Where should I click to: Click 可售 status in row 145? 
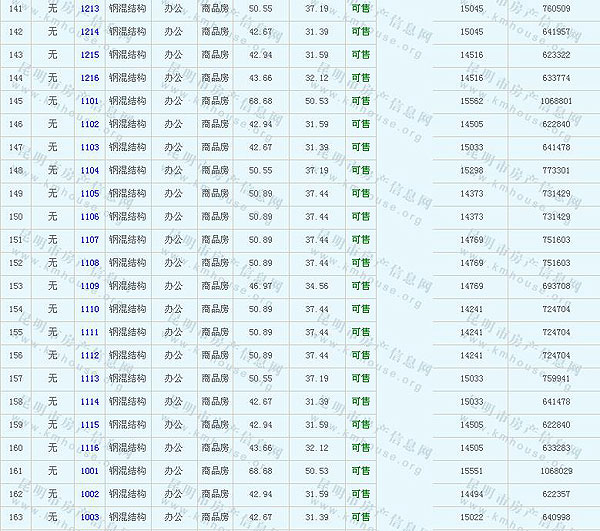(x=360, y=101)
